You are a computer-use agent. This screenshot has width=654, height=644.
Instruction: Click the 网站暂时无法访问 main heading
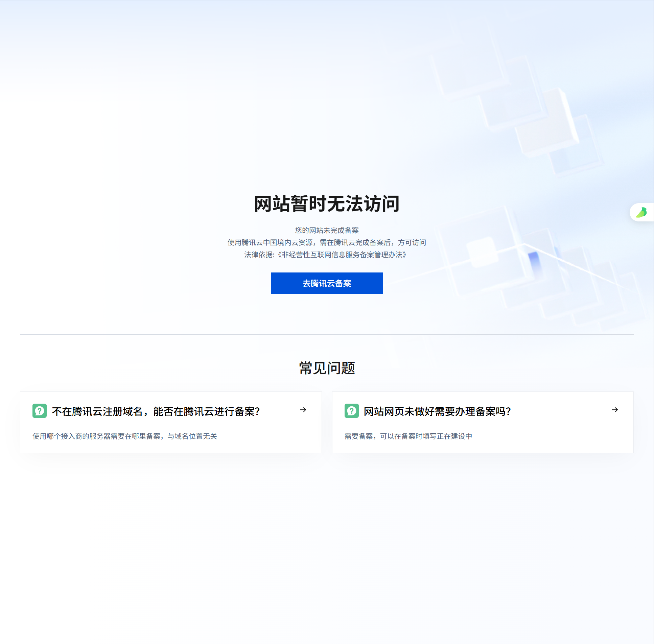tap(327, 204)
